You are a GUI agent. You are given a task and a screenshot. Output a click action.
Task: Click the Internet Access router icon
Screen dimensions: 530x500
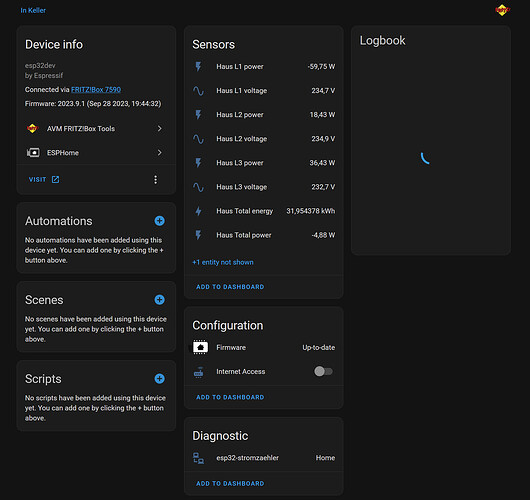[198, 372]
